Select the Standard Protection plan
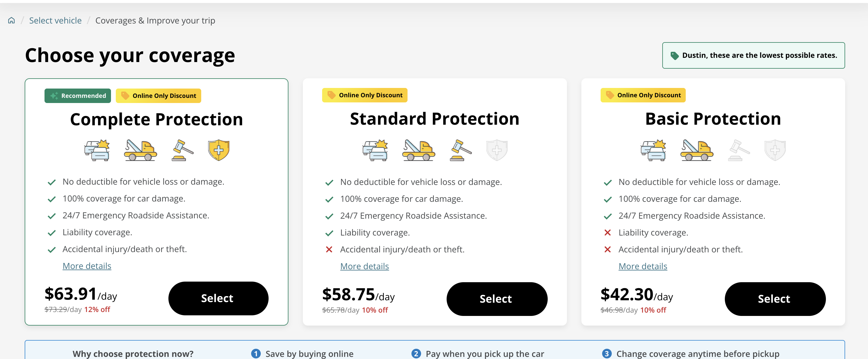Image resolution: width=868 pixels, height=359 pixels. click(497, 299)
